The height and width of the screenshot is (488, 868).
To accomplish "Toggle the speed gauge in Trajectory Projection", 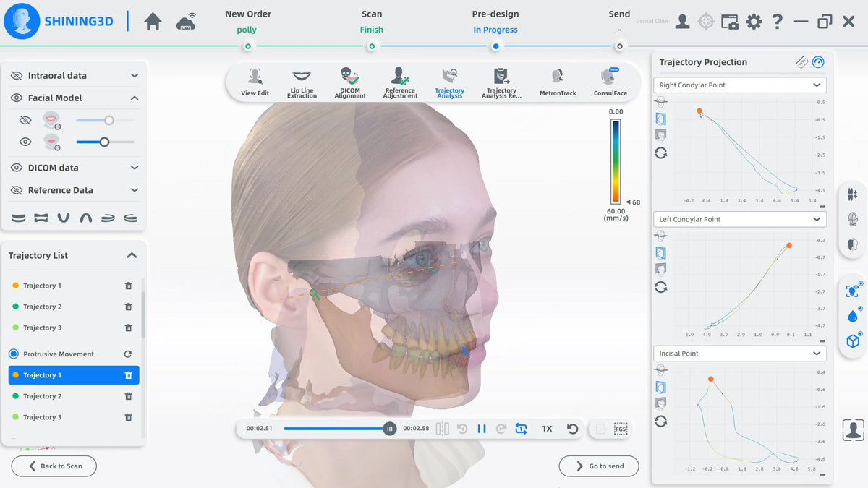I will [x=819, y=62].
